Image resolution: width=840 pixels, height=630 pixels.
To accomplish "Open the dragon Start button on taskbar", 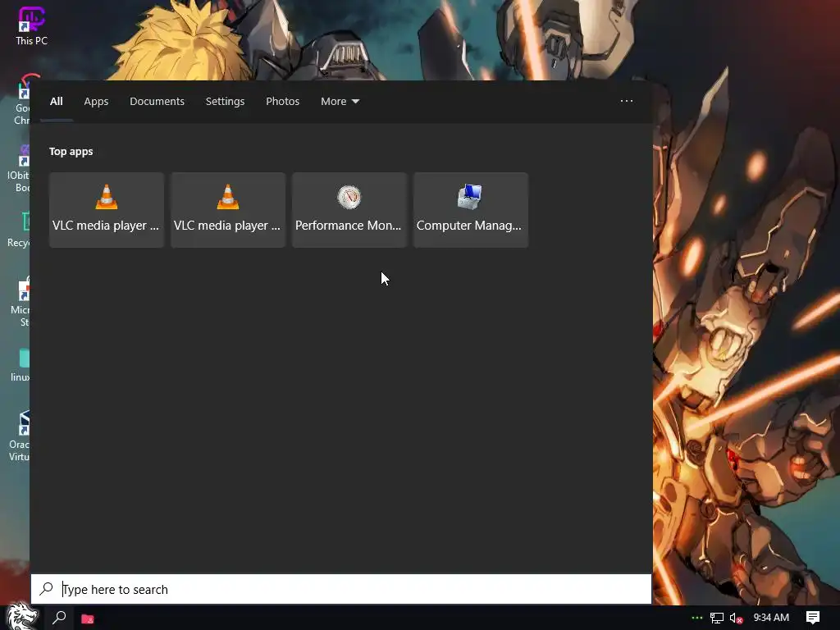I will click(21, 617).
